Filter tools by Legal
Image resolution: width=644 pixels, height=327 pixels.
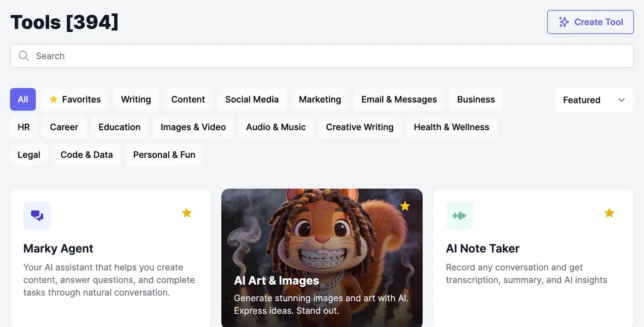click(x=29, y=155)
